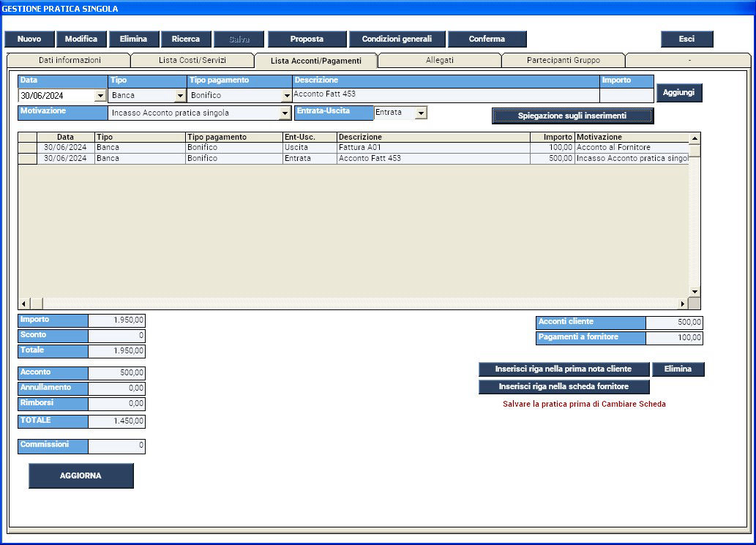Click the Nuovo button
Viewport: 756px width, 545px height.
click(29, 40)
